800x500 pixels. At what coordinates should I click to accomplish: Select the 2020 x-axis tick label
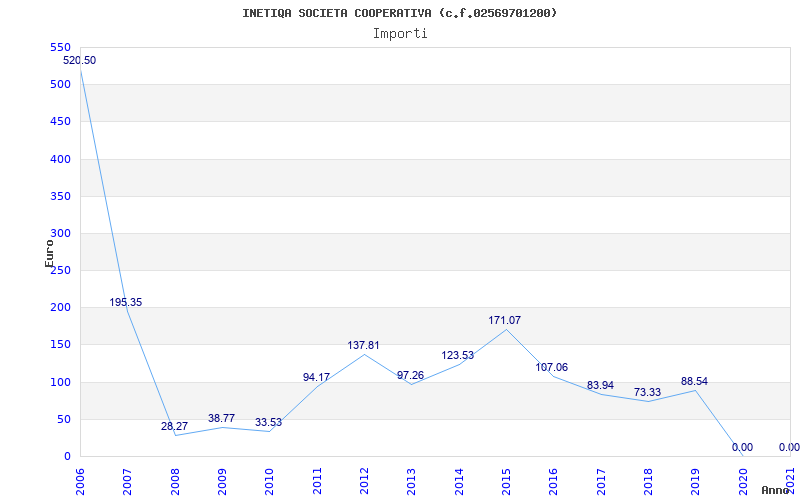point(743,482)
